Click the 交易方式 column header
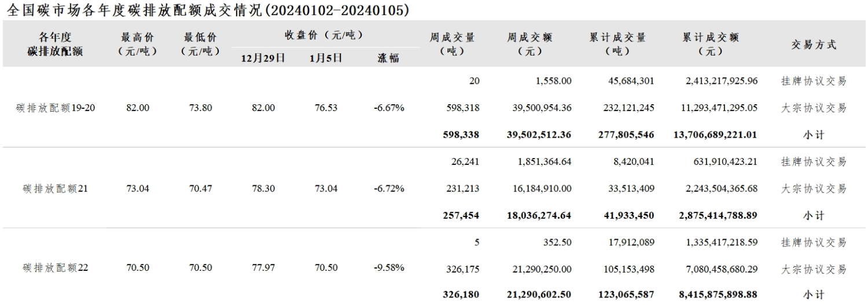Image resolution: width=868 pixels, height=305 pixels. tap(814, 45)
